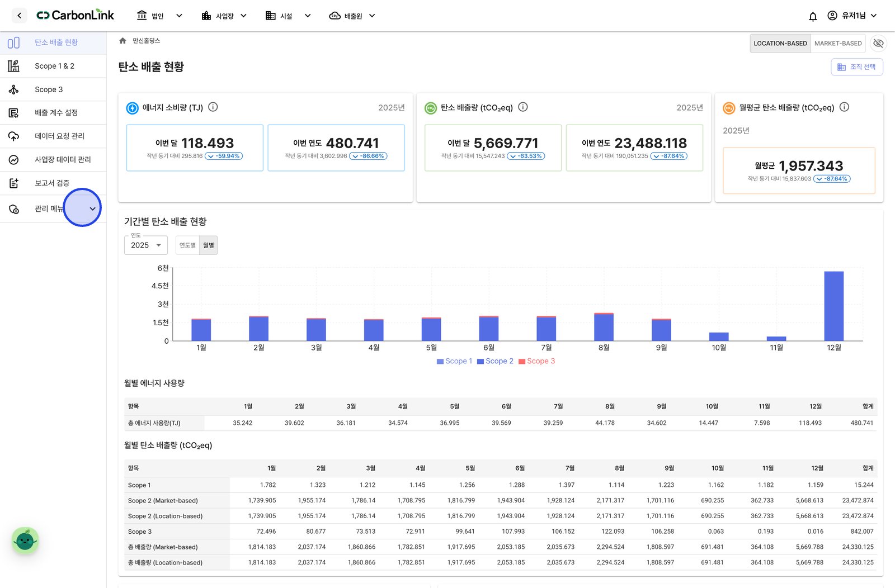This screenshot has width=895, height=588.
Task: Click info icon next to 탄소 배출량 title
Action: [523, 107]
